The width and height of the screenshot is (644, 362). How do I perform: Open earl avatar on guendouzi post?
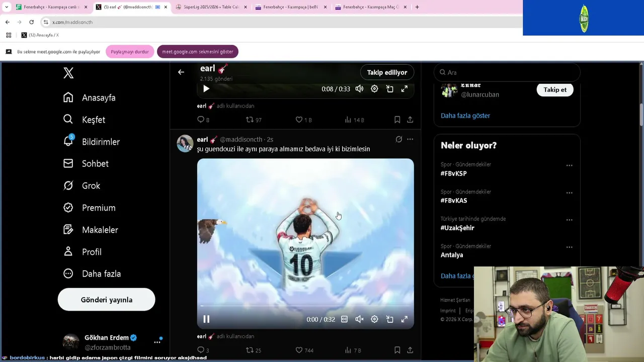point(185,143)
